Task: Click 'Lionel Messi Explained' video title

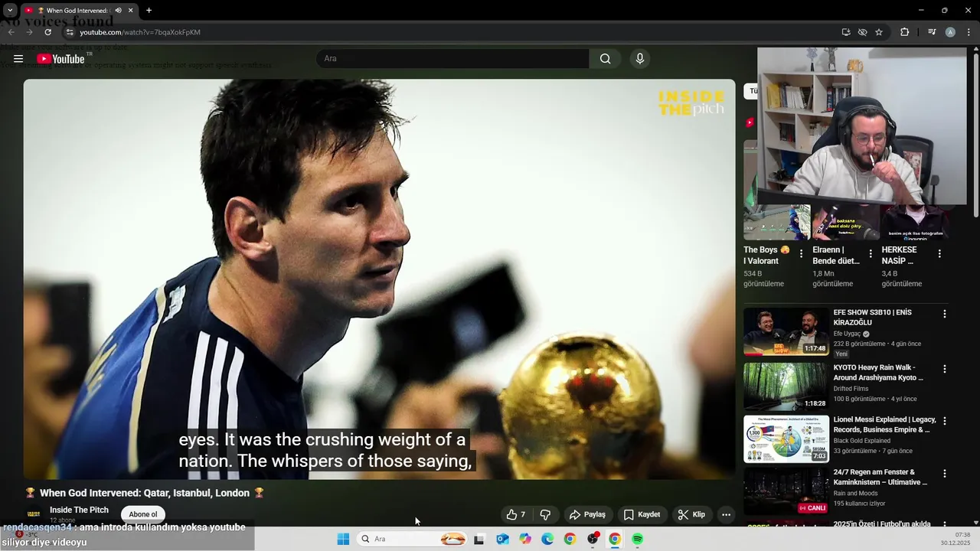Action: point(884,425)
